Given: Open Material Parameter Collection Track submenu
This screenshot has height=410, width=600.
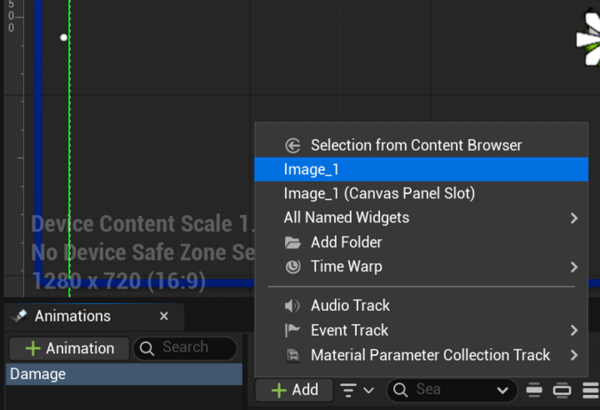Looking at the screenshot, I should point(421,355).
